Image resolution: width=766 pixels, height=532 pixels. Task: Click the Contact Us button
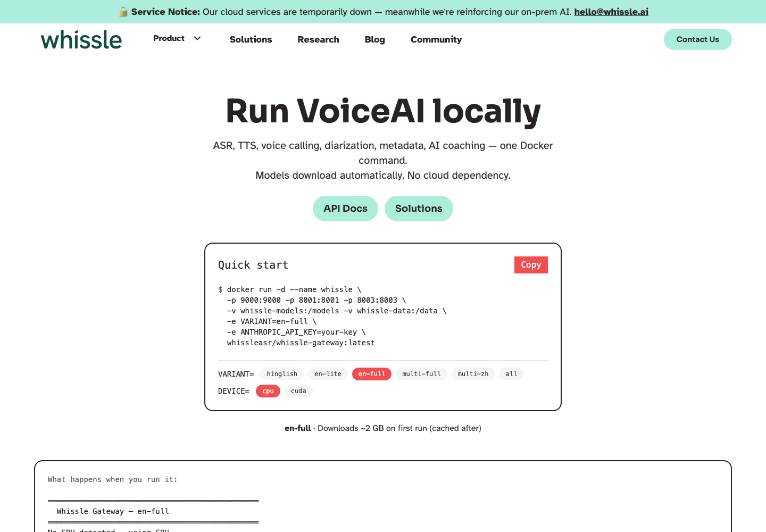pos(698,39)
